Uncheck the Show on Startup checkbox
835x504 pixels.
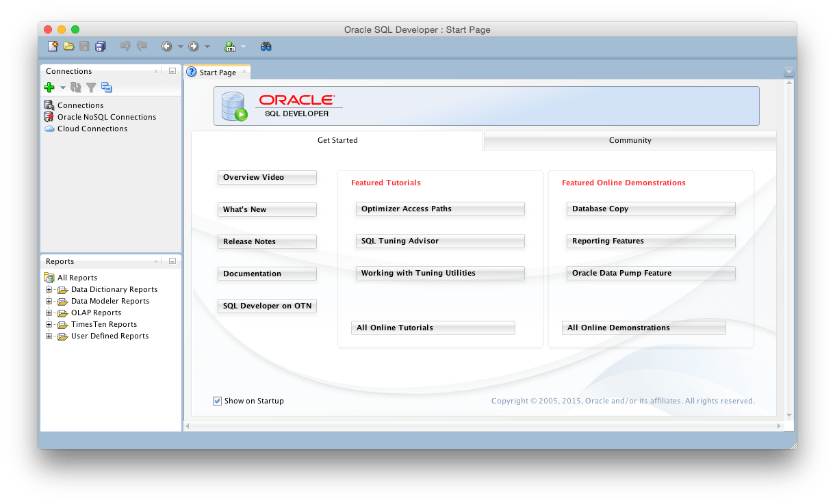217,401
